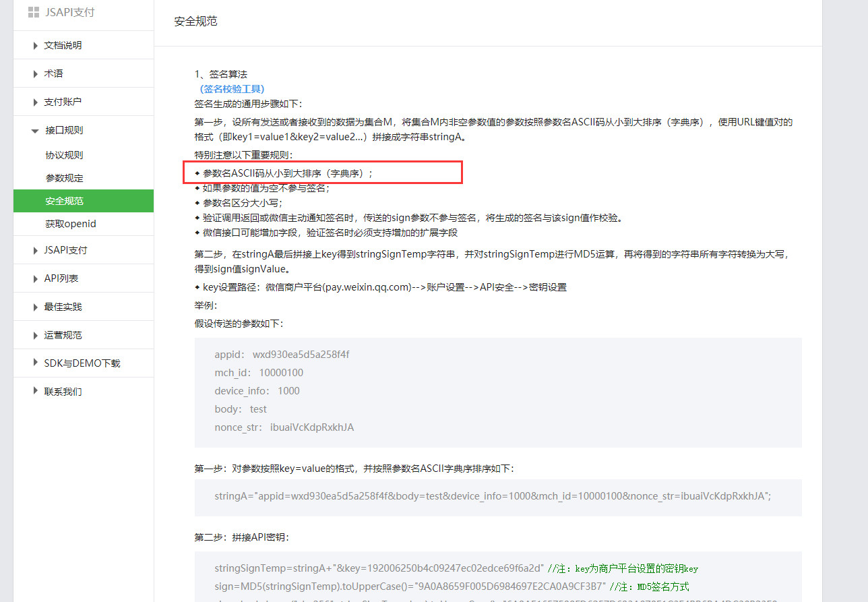Image resolution: width=868 pixels, height=602 pixels.
Task: Click the key设置路径 bullet line
Action: point(381,287)
